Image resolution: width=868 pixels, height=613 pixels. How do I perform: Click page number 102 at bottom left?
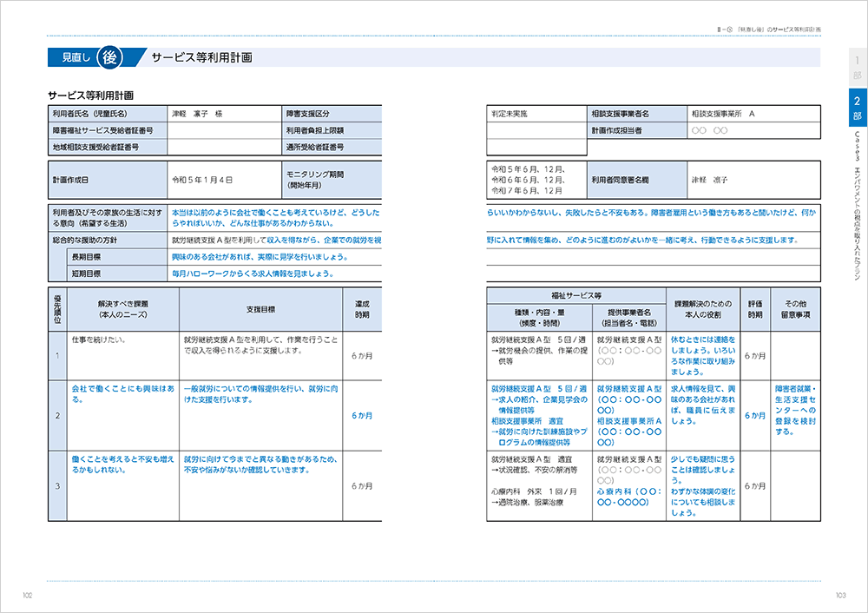(28, 596)
